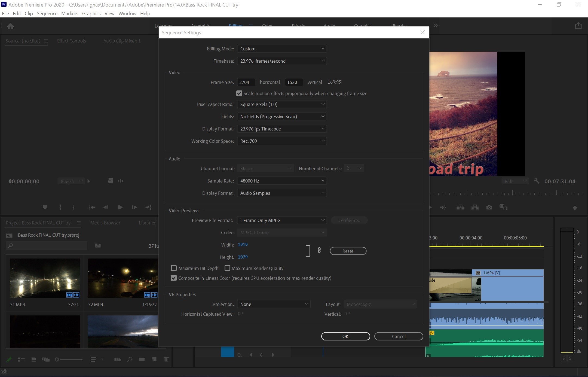Select the Editing tab in workspace
Screen dimensions: 588x377
[236, 25]
